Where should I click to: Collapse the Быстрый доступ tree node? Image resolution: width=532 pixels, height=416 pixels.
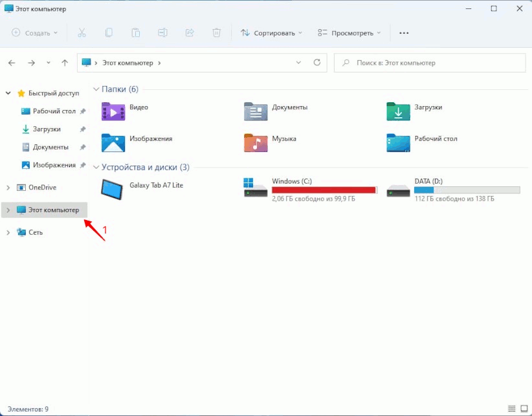pos(8,93)
